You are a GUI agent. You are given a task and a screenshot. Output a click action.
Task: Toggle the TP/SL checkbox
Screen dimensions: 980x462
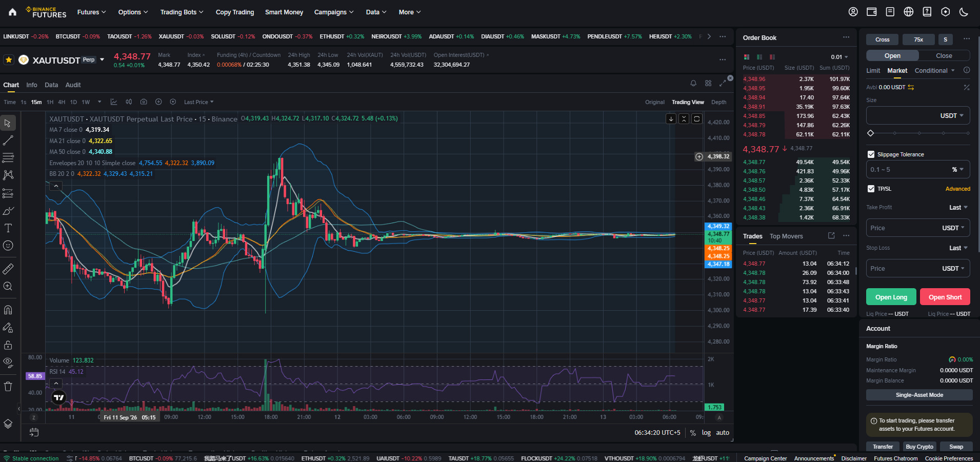point(871,189)
